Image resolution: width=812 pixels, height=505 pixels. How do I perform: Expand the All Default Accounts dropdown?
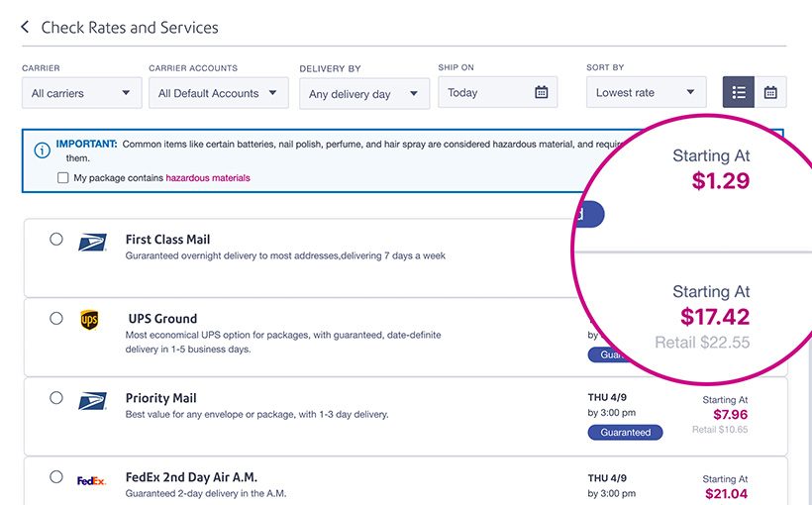coord(218,93)
